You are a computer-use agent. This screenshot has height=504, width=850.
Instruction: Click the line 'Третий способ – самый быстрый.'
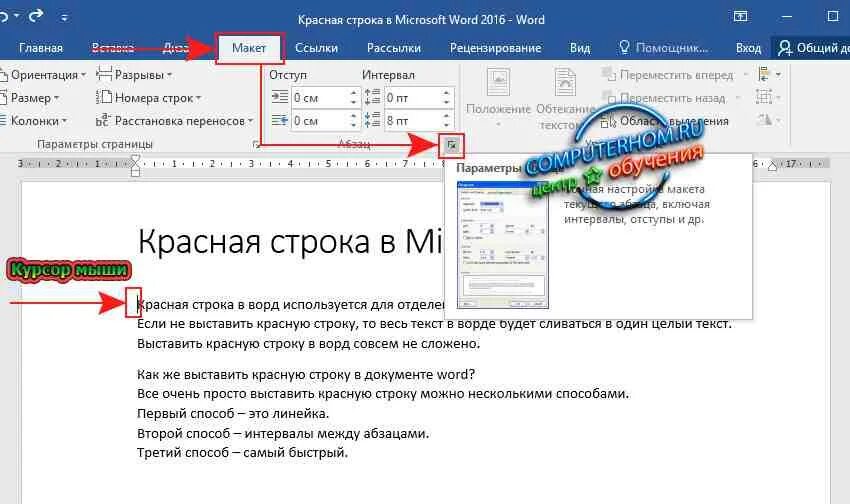click(x=242, y=453)
